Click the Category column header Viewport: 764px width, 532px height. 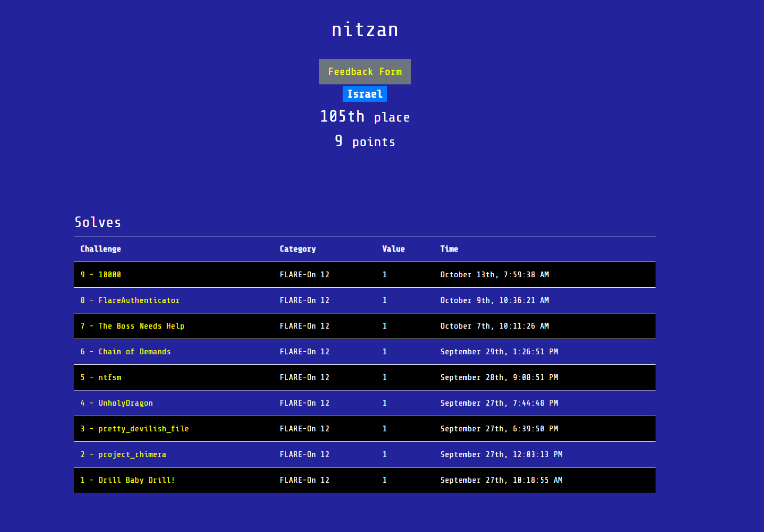coord(298,249)
